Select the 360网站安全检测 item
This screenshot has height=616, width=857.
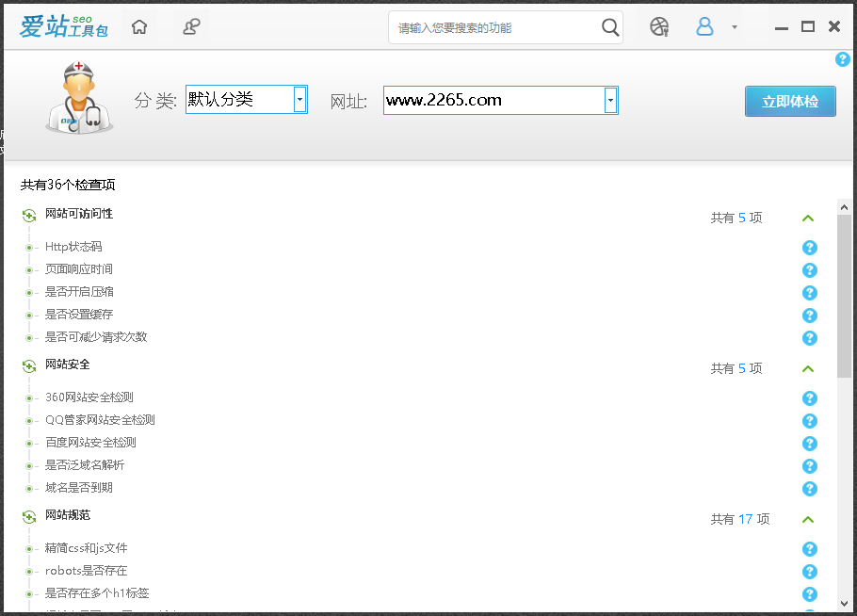(x=91, y=397)
